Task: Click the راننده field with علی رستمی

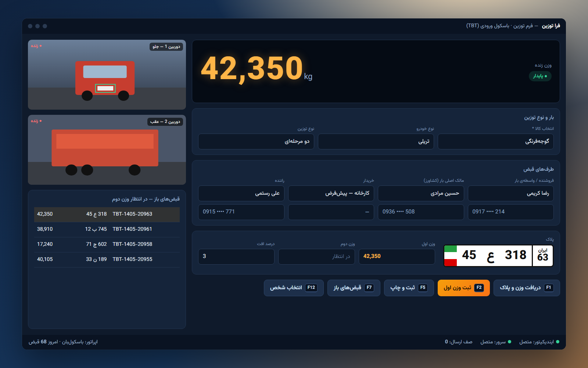Action: (x=241, y=193)
